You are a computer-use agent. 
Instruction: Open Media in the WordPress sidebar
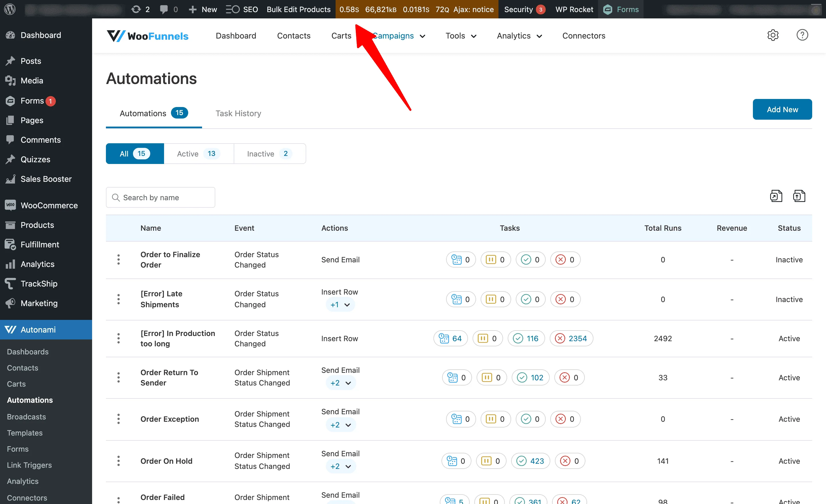(x=32, y=81)
